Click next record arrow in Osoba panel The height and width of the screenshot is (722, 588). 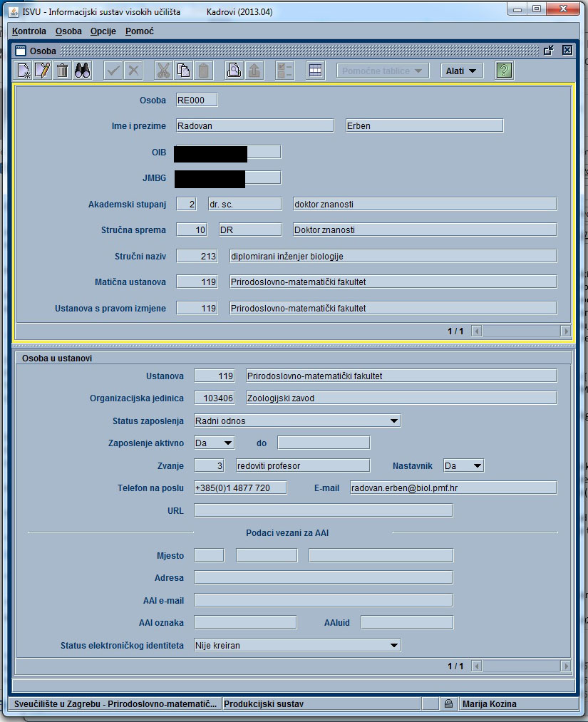click(x=565, y=331)
